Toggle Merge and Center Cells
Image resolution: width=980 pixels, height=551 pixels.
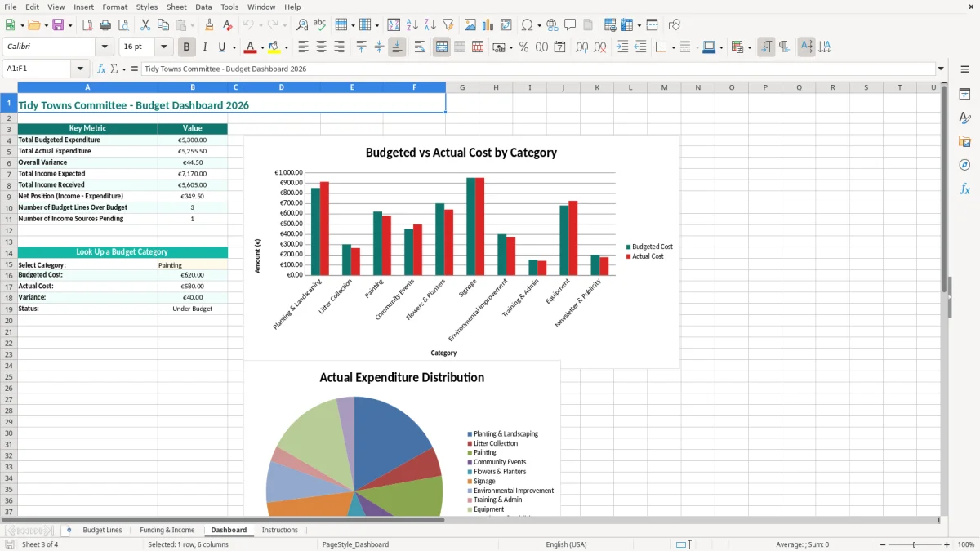pyautogui.click(x=442, y=47)
